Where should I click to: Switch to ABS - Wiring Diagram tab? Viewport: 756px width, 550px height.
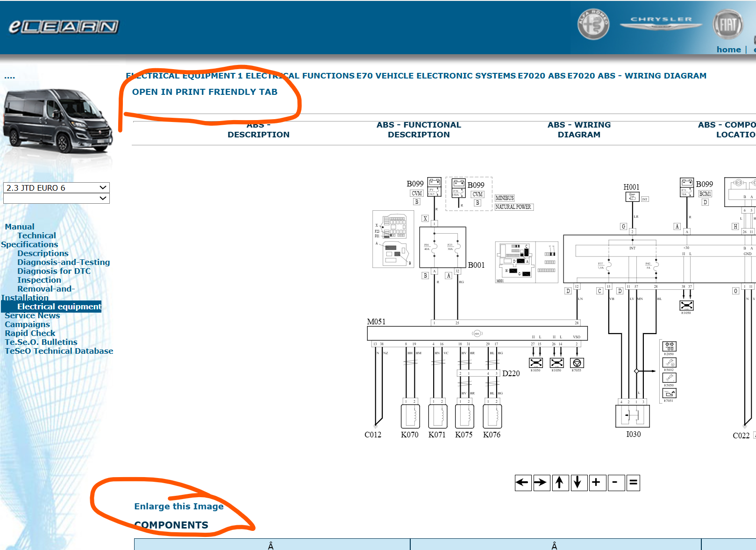click(579, 130)
